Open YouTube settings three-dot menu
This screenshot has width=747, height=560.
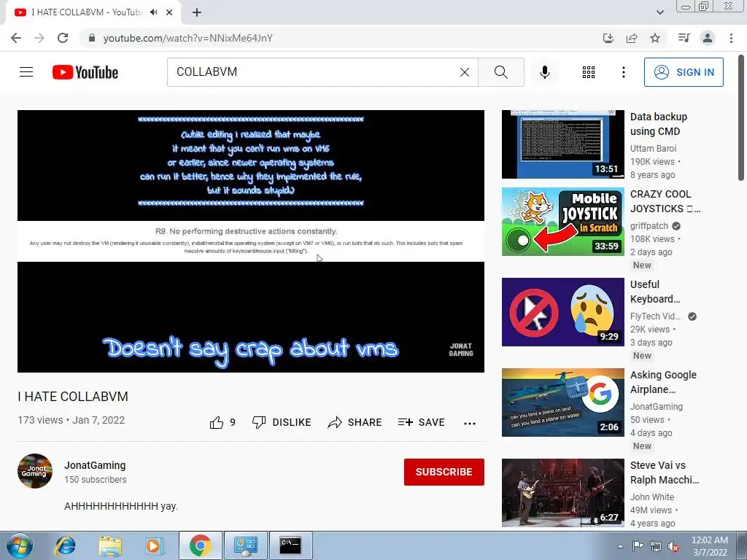point(623,72)
